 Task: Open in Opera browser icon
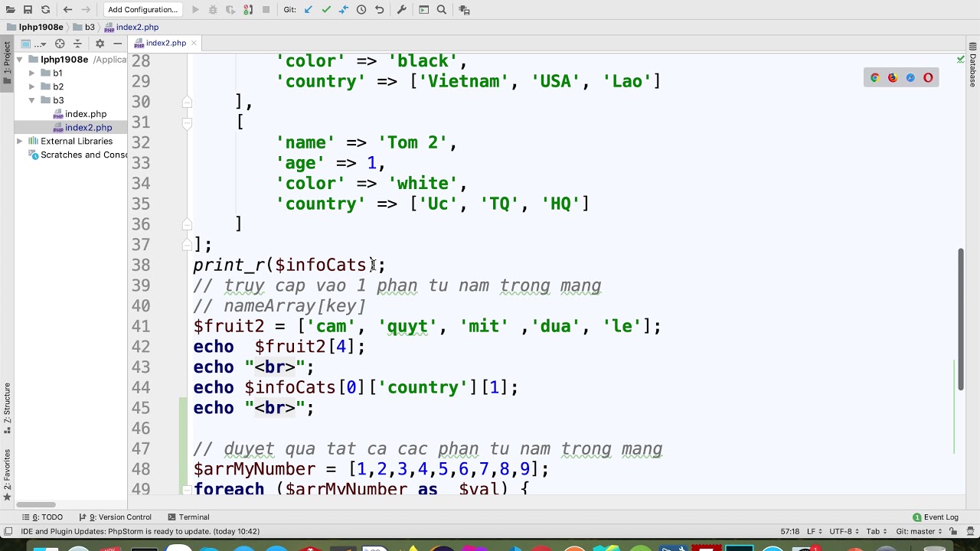[x=928, y=77]
